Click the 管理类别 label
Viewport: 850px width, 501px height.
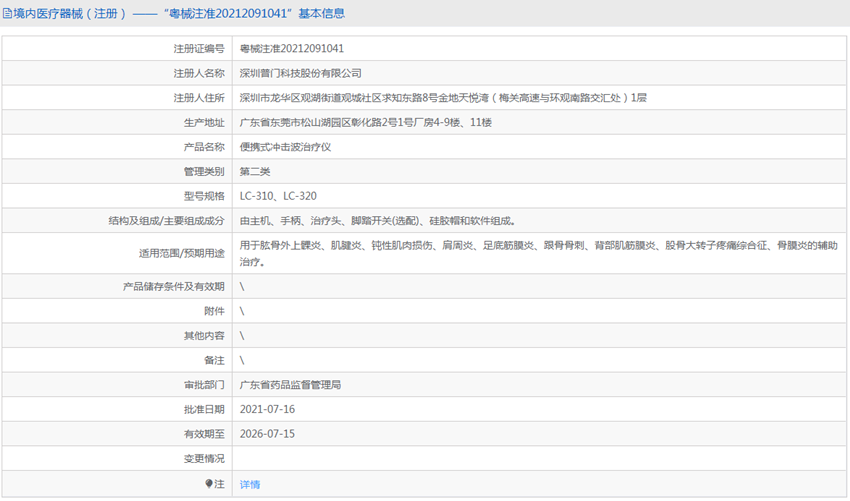click(x=204, y=172)
